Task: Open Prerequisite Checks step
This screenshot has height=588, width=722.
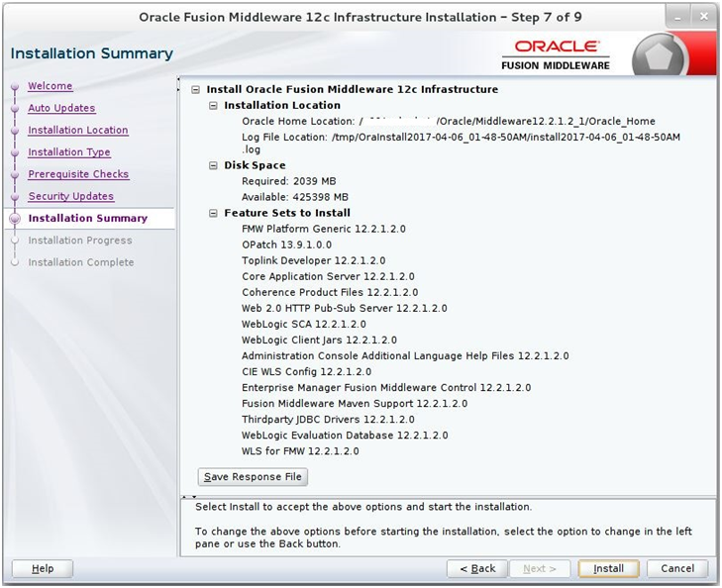Action: tap(79, 174)
